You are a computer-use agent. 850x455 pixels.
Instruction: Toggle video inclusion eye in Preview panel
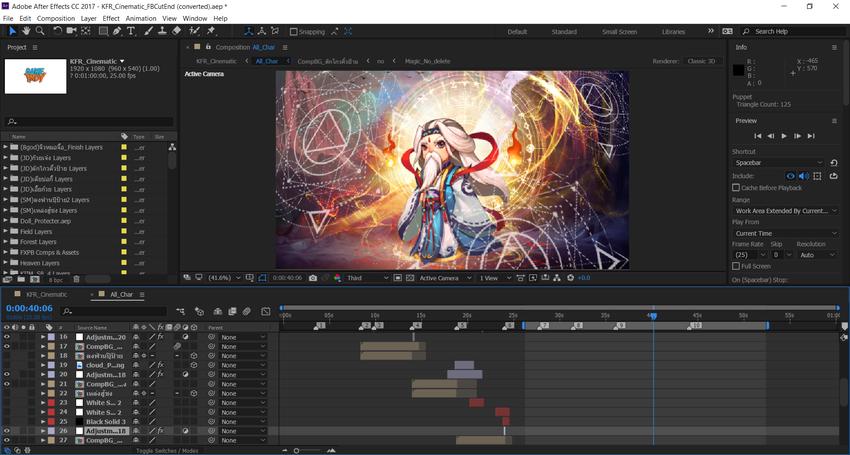[790, 176]
